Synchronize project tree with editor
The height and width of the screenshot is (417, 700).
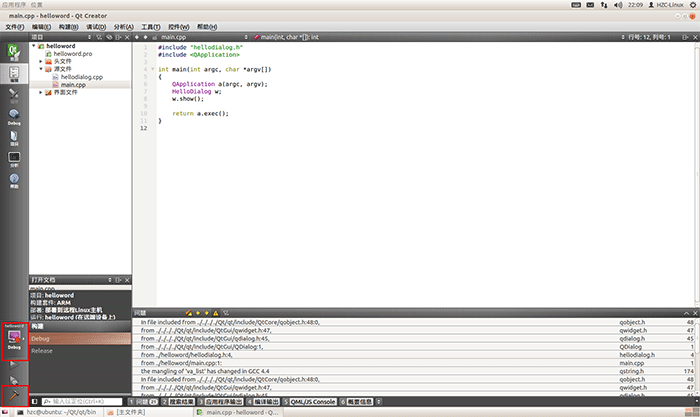tap(109, 37)
